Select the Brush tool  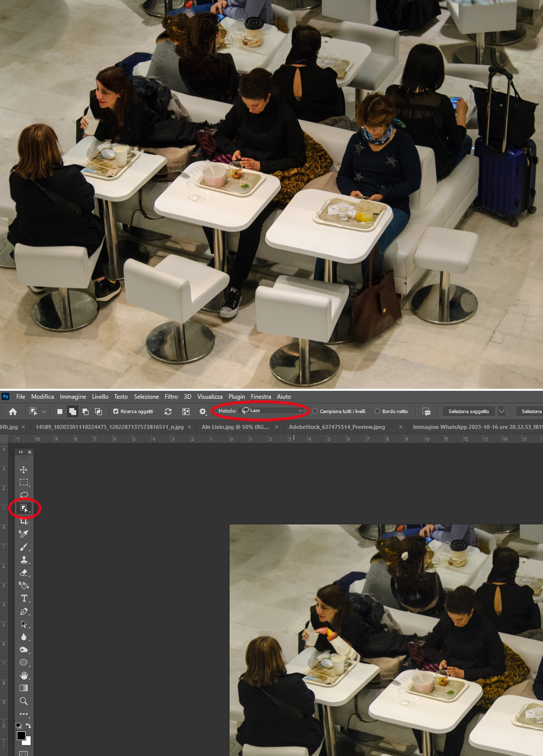[x=23, y=547]
